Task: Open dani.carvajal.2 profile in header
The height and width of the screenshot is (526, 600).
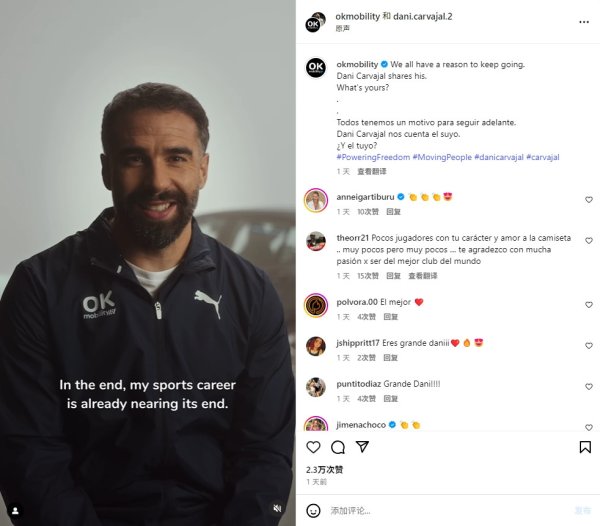Action: [422, 16]
